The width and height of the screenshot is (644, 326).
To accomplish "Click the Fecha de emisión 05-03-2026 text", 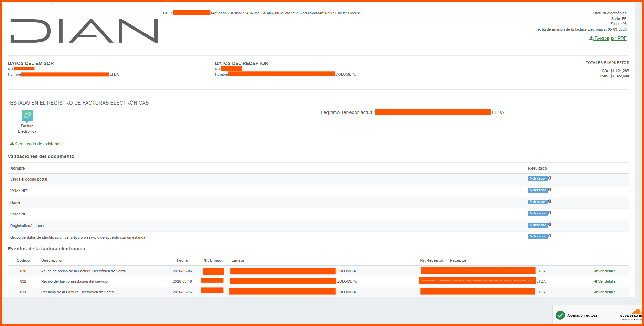I will point(581,29).
